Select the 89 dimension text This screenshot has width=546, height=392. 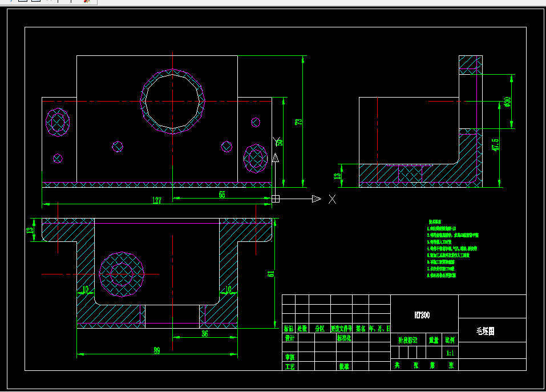pyautogui.click(x=157, y=350)
